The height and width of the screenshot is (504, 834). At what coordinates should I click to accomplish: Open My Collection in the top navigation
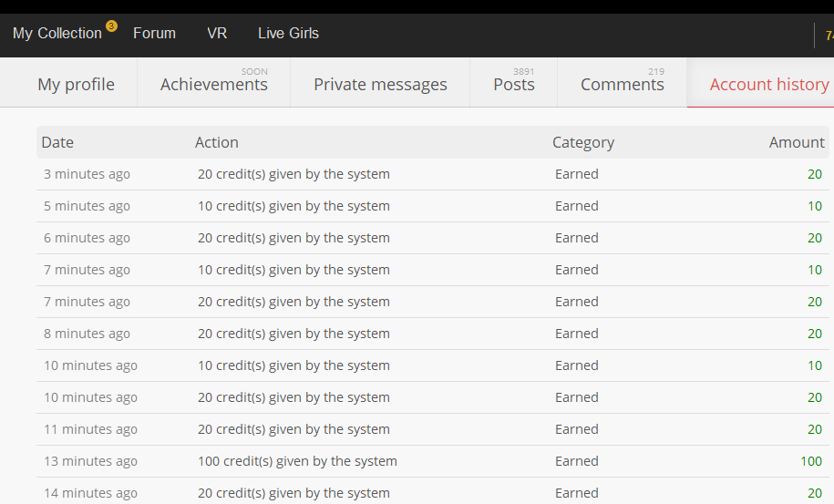click(57, 34)
